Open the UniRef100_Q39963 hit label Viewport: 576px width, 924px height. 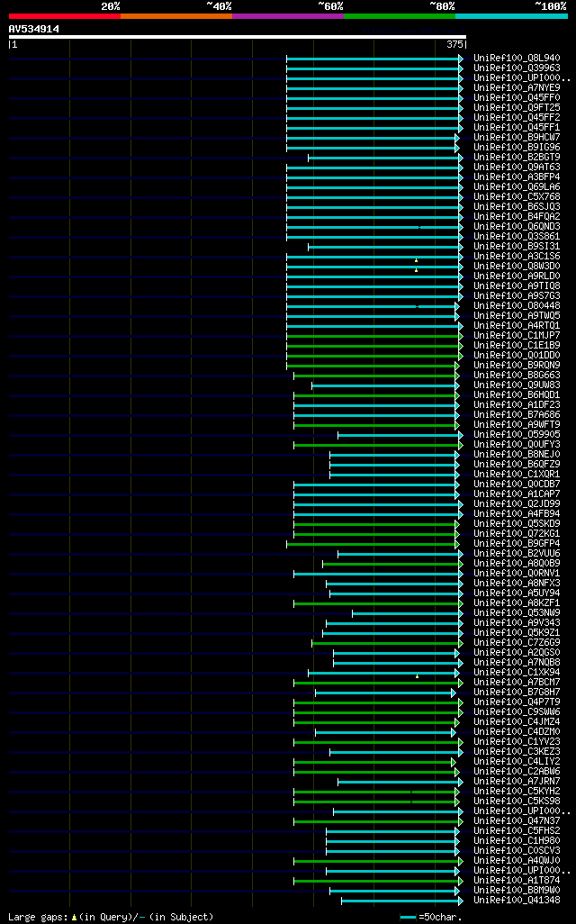pyautogui.click(x=517, y=68)
